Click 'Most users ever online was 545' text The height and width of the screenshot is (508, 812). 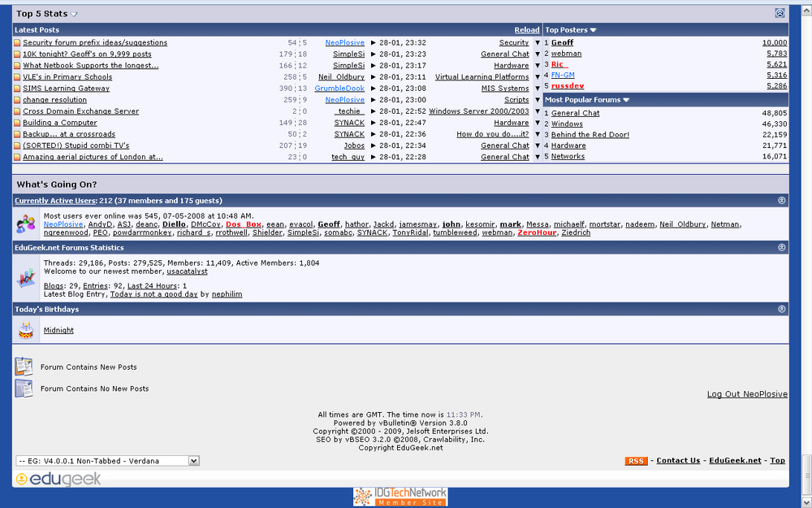point(149,215)
